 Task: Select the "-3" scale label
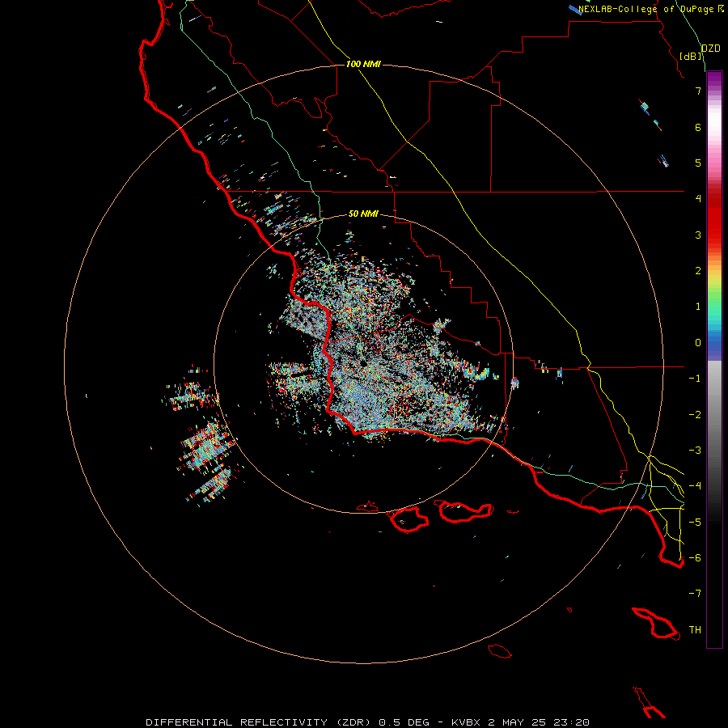coord(695,451)
